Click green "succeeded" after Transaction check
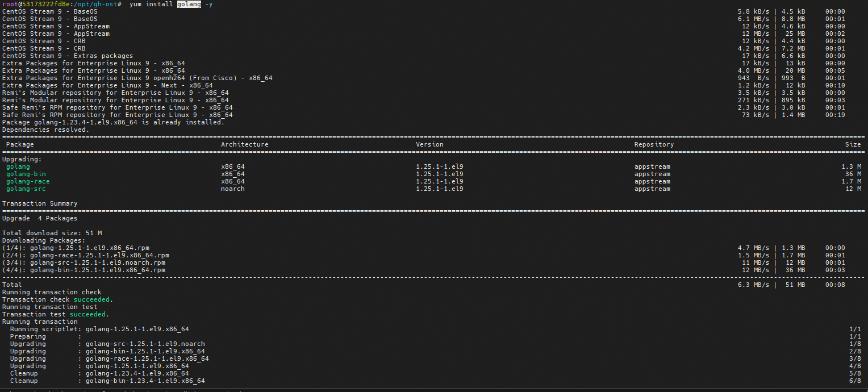 point(91,299)
